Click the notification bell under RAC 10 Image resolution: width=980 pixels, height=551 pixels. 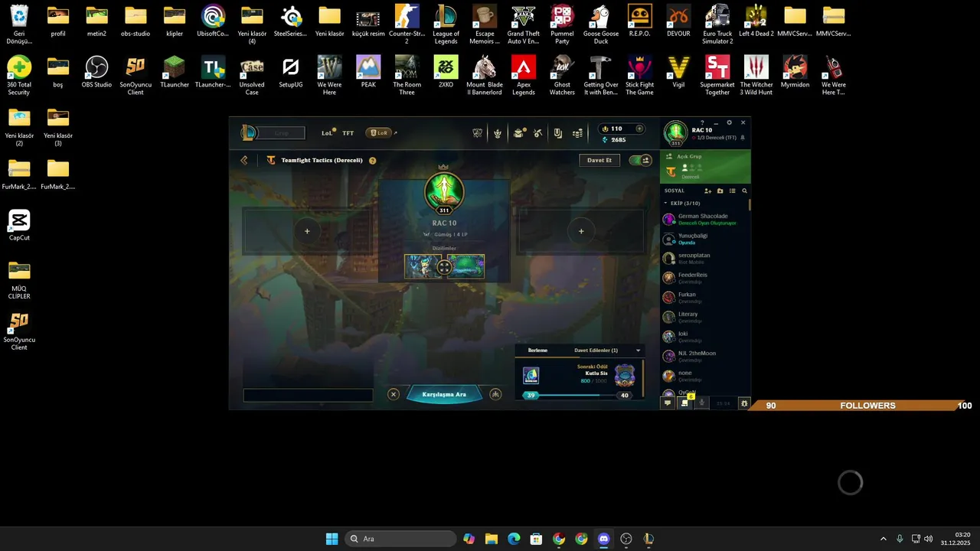pos(742,138)
